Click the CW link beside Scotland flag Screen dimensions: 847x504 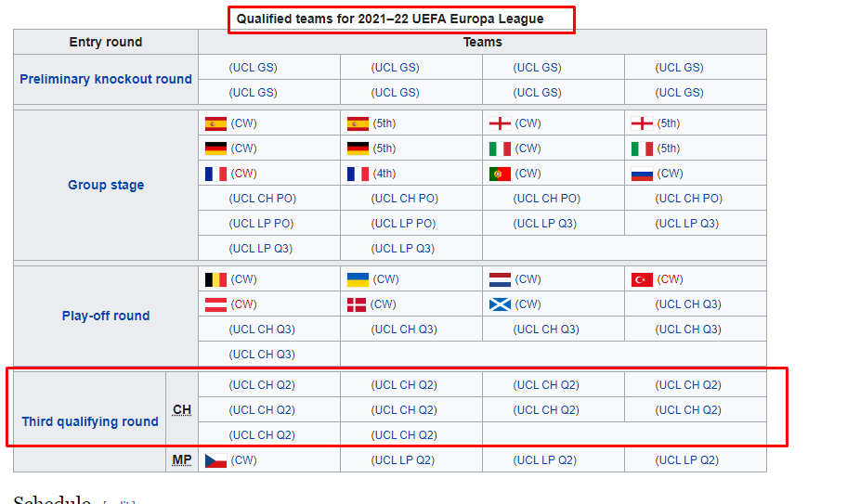(528, 304)
